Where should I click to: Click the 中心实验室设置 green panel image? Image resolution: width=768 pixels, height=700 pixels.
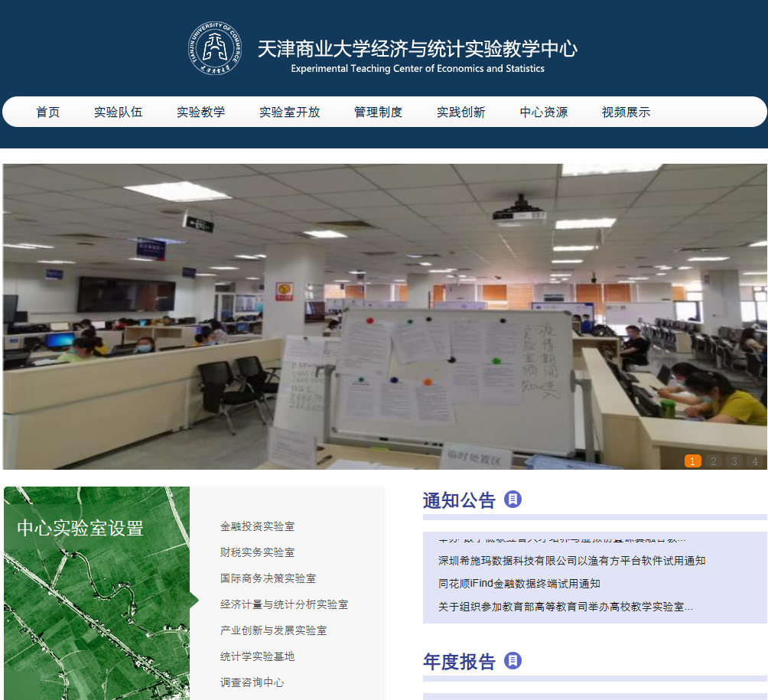[x=97, y=593]
